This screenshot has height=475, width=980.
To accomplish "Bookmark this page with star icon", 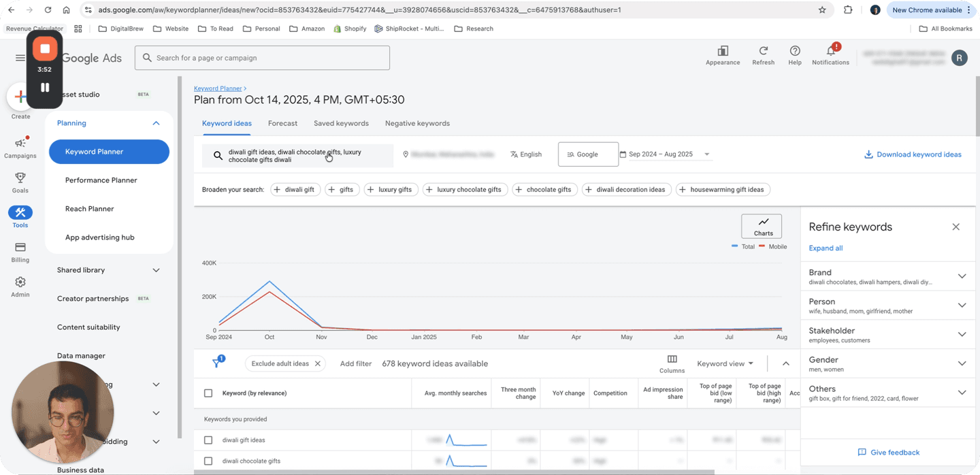I will click(822, 10).
